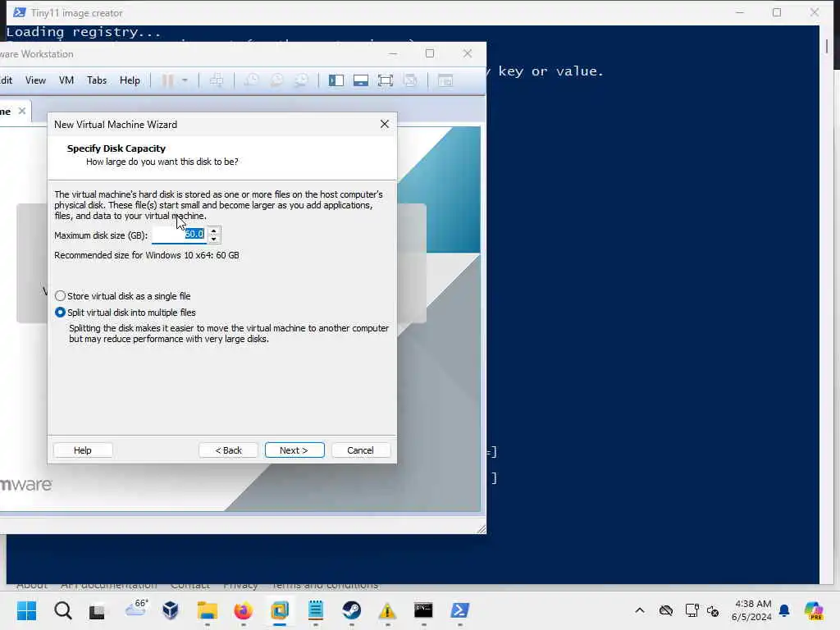
Task: Click the Maximum disk size input field
Action: tap(180, 235)
